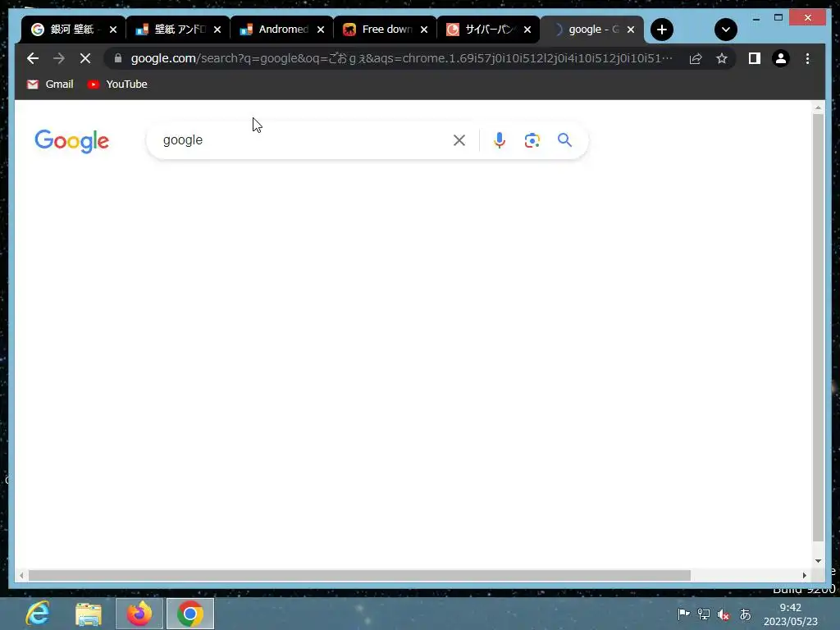Switch to Firefox in taskbar
This screenshot has width=840, height=630.
(139, 614)
